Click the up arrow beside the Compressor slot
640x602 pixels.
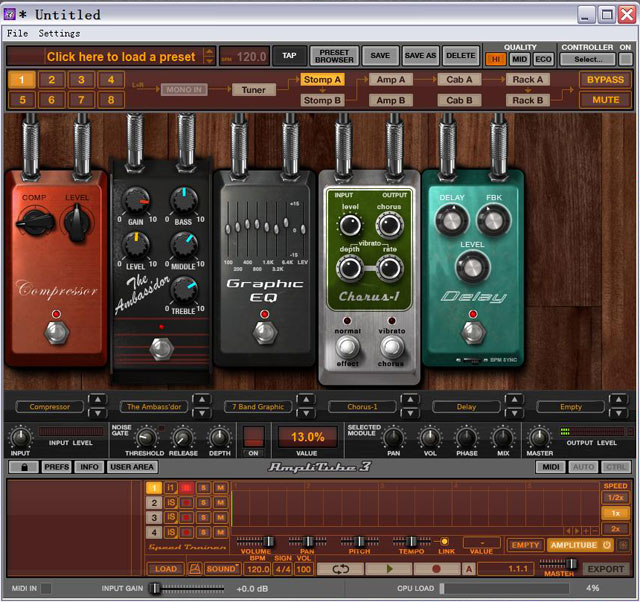pos(98,400)
